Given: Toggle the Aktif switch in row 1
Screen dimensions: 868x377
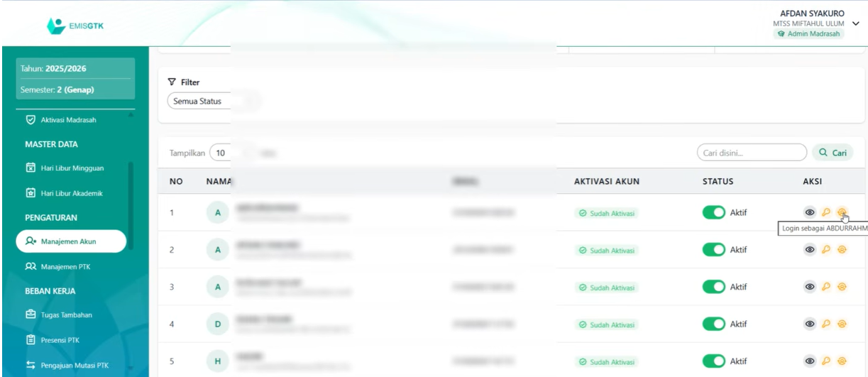Looking at the screenshot, I should point(714,212).
